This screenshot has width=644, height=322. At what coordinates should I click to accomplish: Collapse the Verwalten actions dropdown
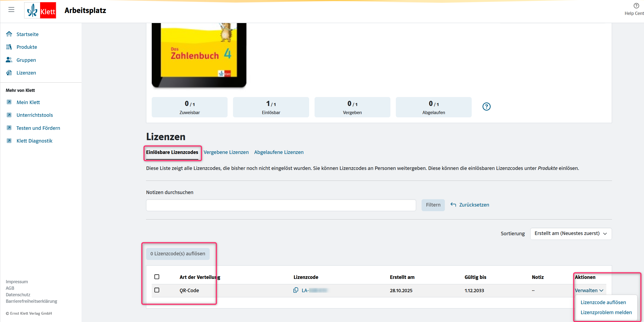pyautogui.click(x=589, y=290)
